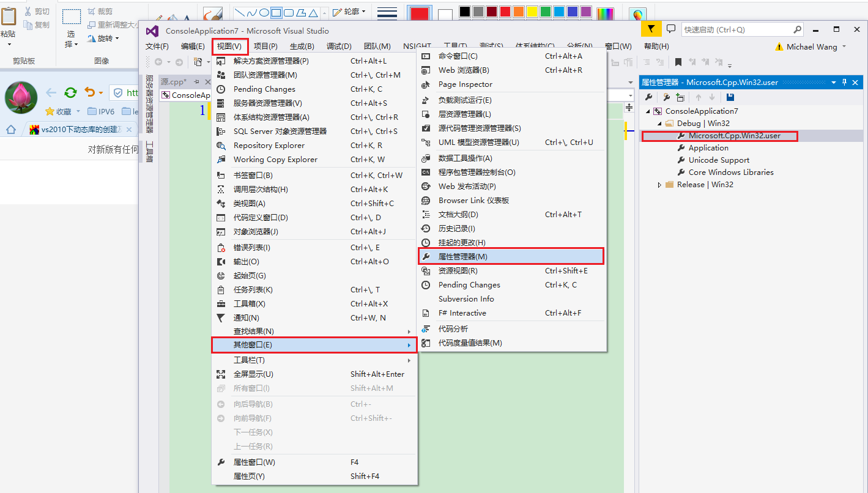Select 全屏显示(U) menu entry
This screenshot has height=493, width=868.
point(314,374)
